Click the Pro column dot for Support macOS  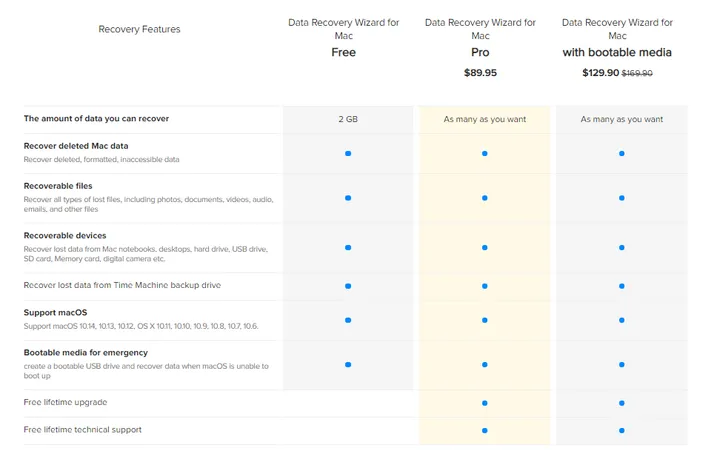[x=485, y=320]
